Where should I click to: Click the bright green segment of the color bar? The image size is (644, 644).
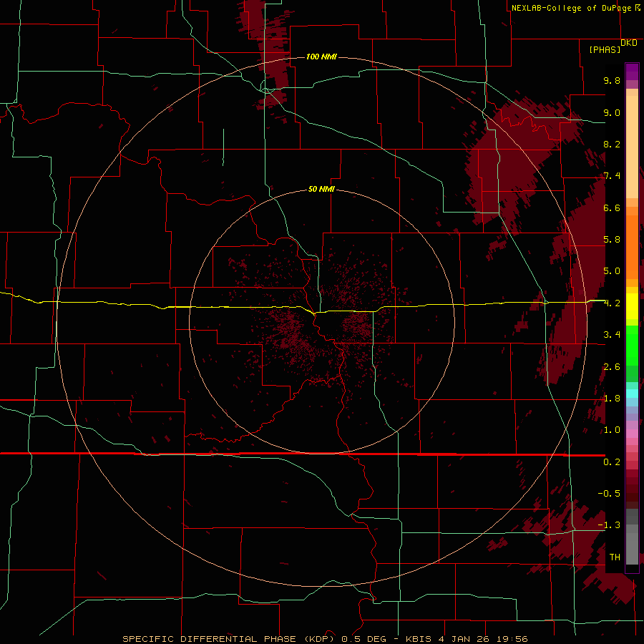[x=632, y=346]
